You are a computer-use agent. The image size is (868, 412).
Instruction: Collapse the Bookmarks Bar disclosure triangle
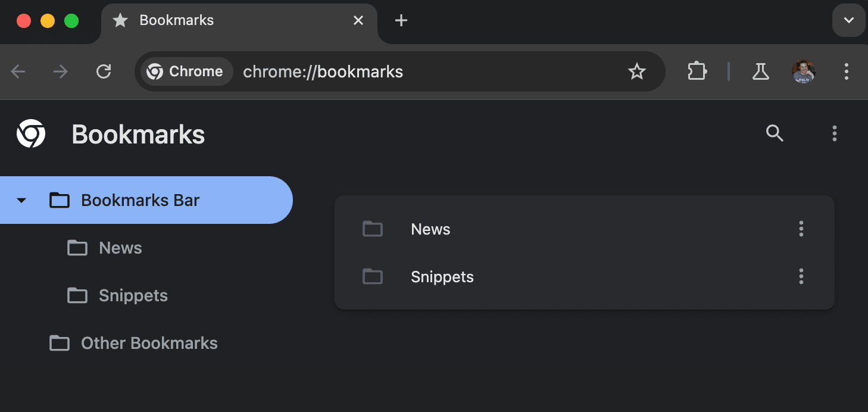(21, 200)
